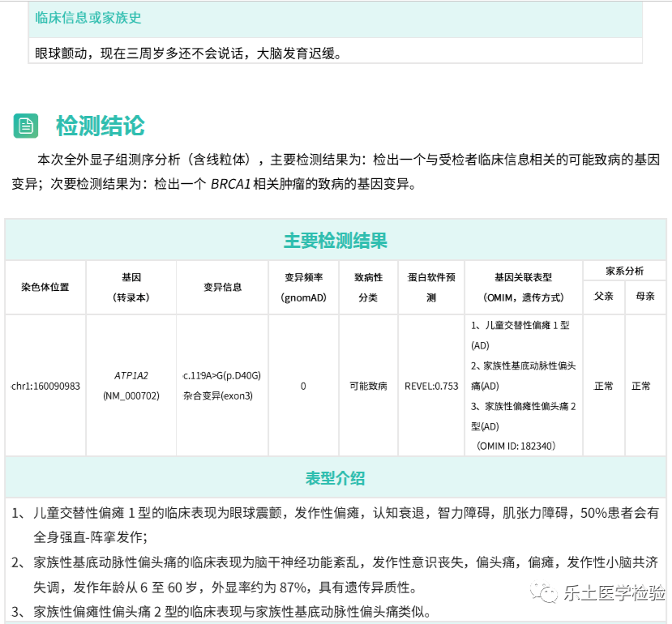Select the classification 可能致病
The width and height of the screenshot is (672, 624).
pyautogui.click(x=369, y=386)
